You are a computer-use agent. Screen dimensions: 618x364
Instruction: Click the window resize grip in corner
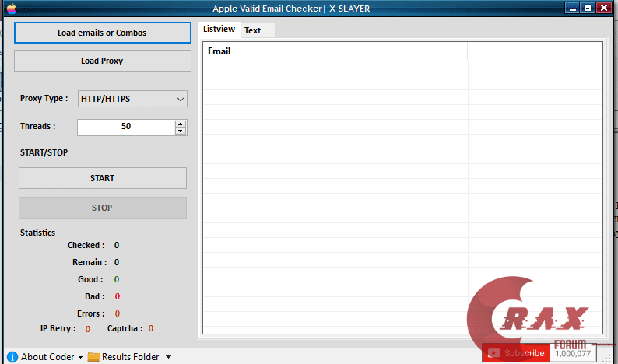pyautogui.click(x=607, y=358)
